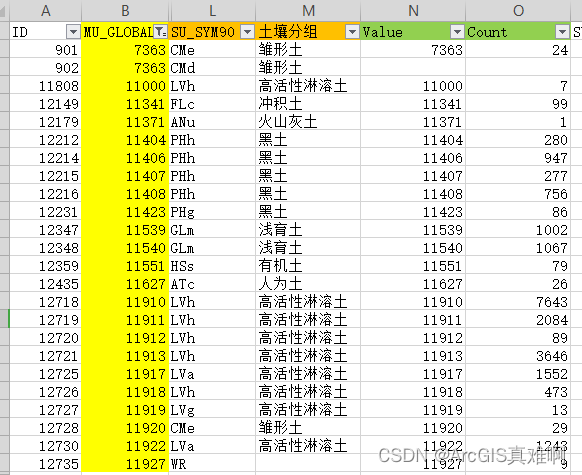
Task: Select column N header
Action: tap(413, 10)
